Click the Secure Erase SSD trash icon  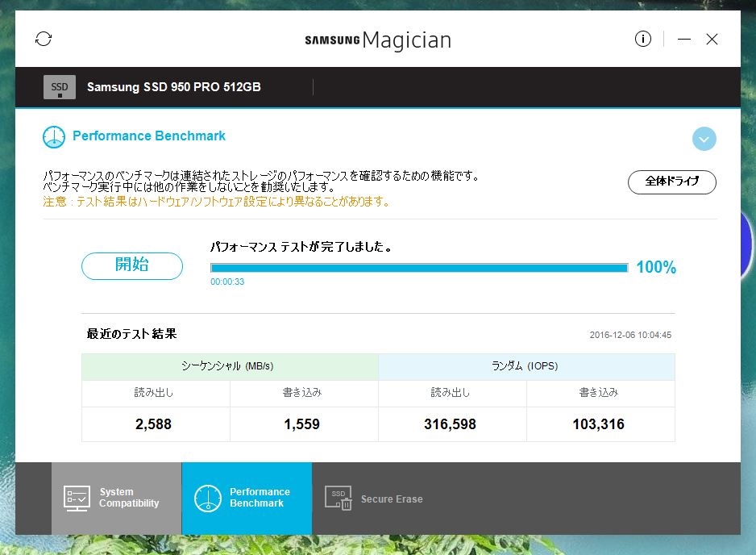(338, 498)
